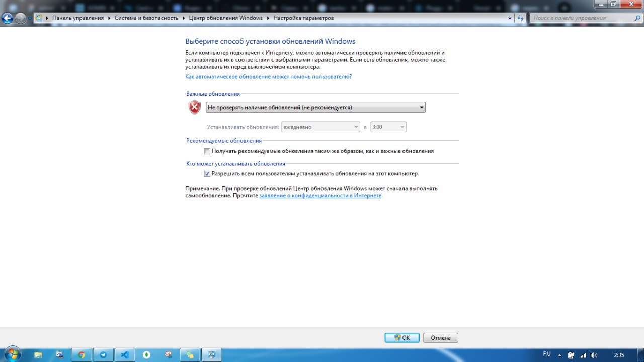
Task: Click the Show Desktop strip at taskbar end
Action: point(640,355)
